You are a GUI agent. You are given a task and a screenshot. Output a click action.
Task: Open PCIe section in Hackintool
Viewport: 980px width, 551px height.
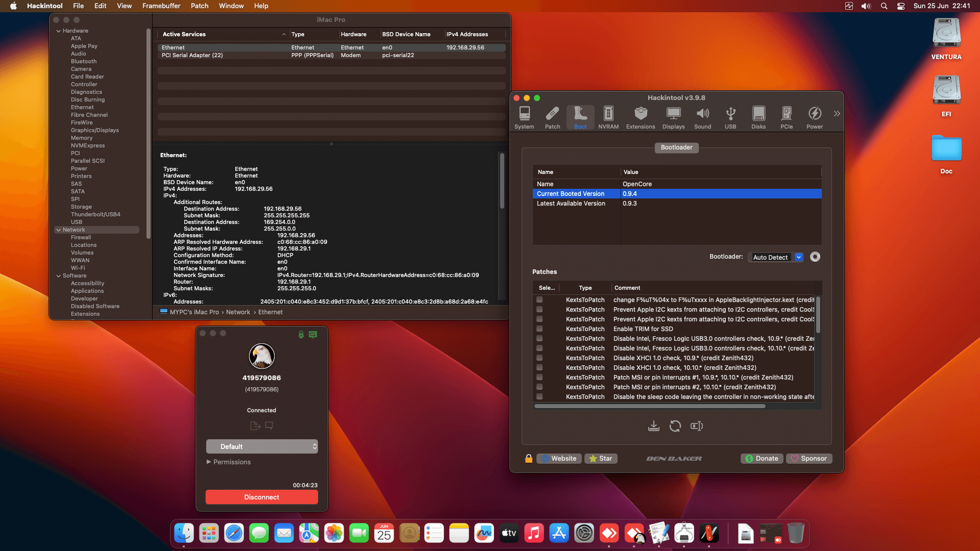click(787, 118)
